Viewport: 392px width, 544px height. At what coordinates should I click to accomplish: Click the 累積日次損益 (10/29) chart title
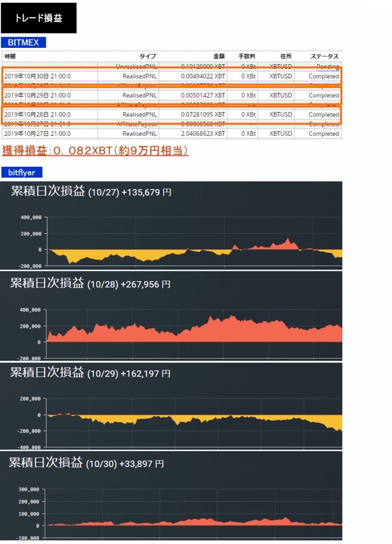click(90, 373)
